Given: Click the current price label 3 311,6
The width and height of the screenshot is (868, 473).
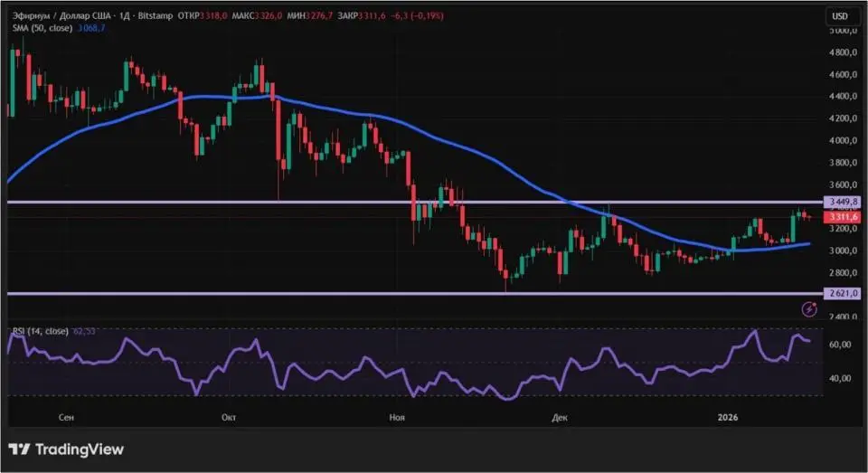Looking at the screenshot, I should (x=843, y=216).
